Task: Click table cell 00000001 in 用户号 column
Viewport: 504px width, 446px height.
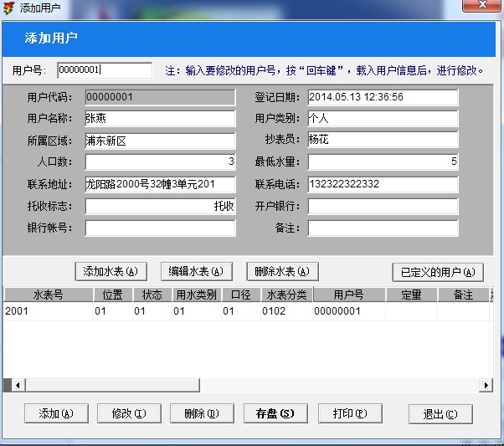Action: (x=349, y=311)
